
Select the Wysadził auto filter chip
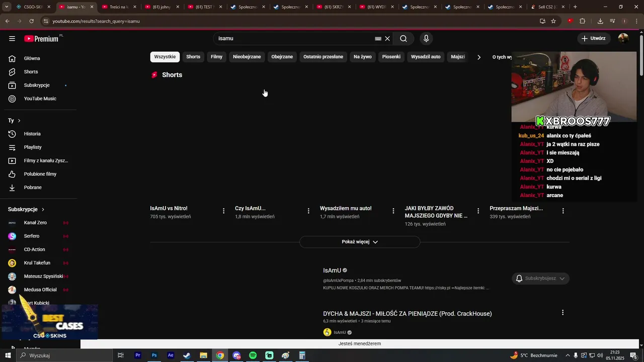point(426,57)
